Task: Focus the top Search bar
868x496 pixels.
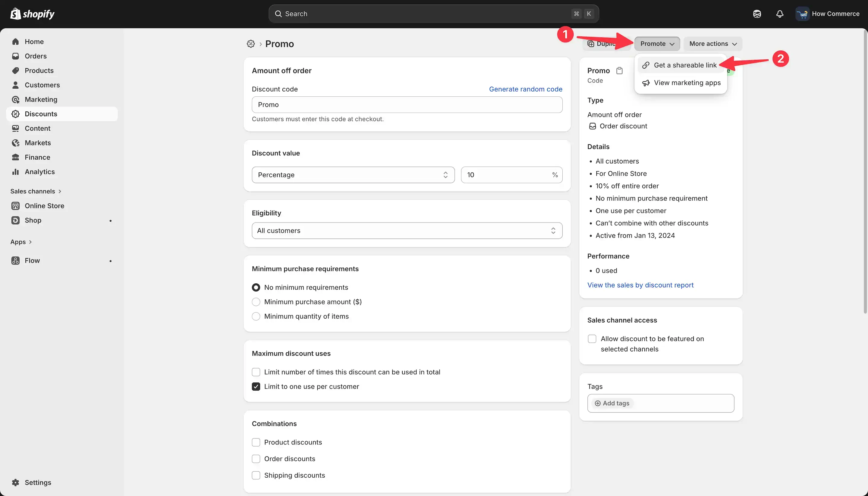Action: point(434,14)
